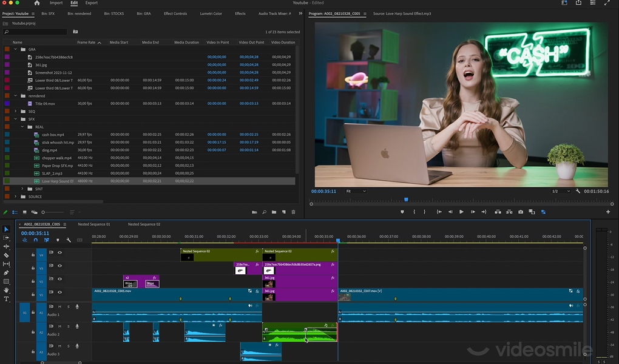Choose the Track Select Forward tool
The height and width of the screenshot is (364, 619).
(x=6, y=238)
